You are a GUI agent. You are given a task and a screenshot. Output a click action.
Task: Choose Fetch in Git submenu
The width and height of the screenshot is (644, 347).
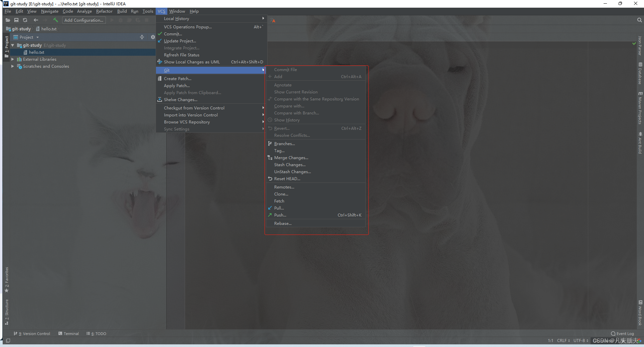click(316, 201)
